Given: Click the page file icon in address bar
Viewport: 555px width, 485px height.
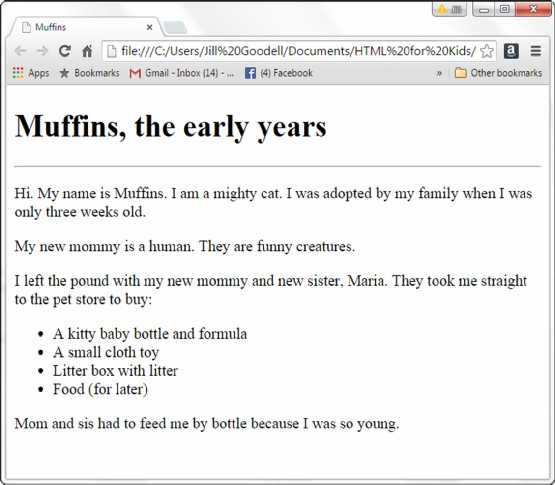Looking at the screenshot, I should click(x=111, y=51).
